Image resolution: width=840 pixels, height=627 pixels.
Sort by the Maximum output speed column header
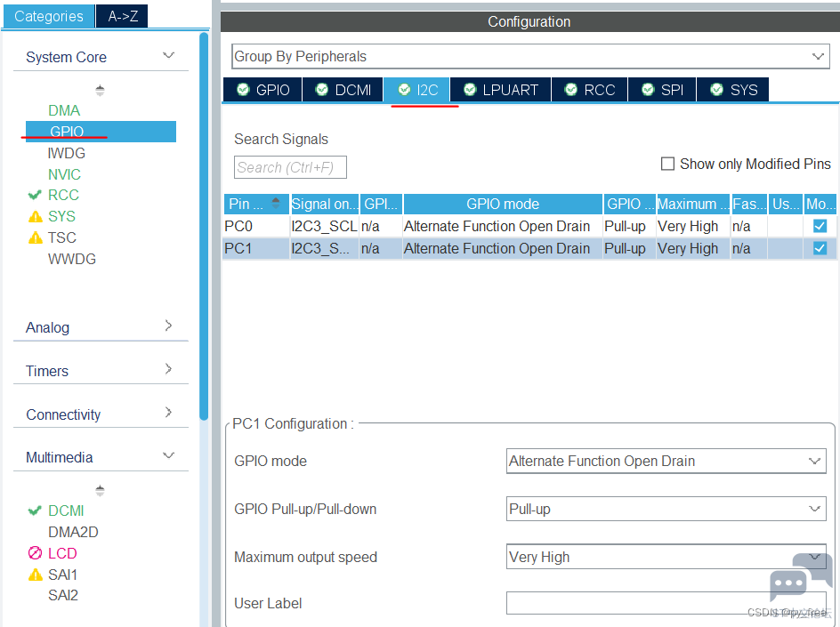point(693,204)
